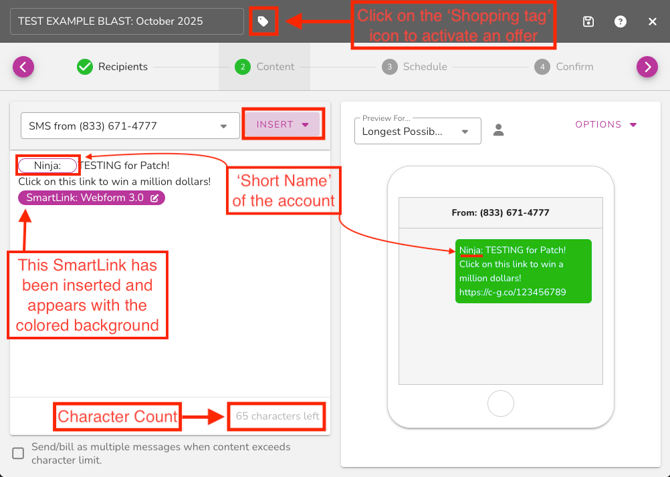Click the green SMS preview bubble
The image size is (670, 477).
click(524, 271)
